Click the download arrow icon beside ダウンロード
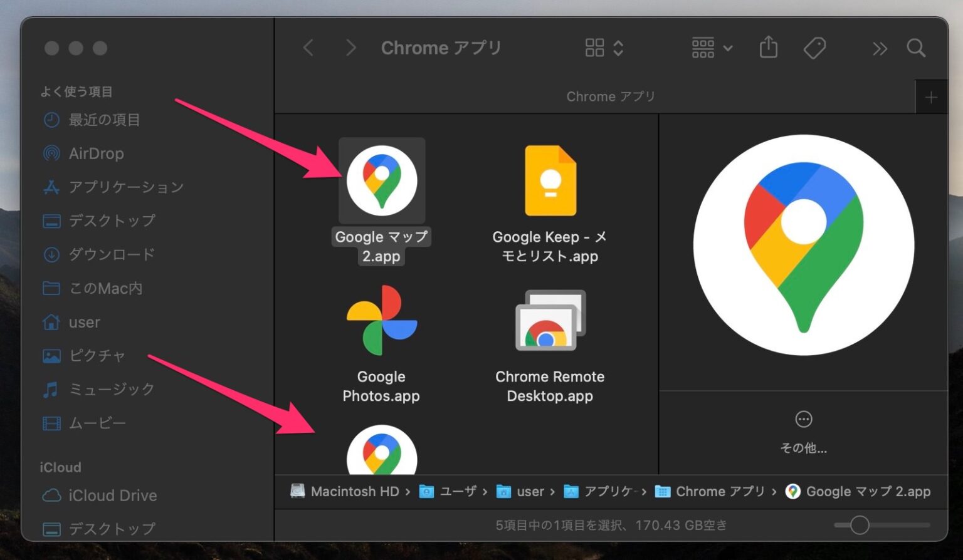963x560 pixels. click(x=51, y=254)
